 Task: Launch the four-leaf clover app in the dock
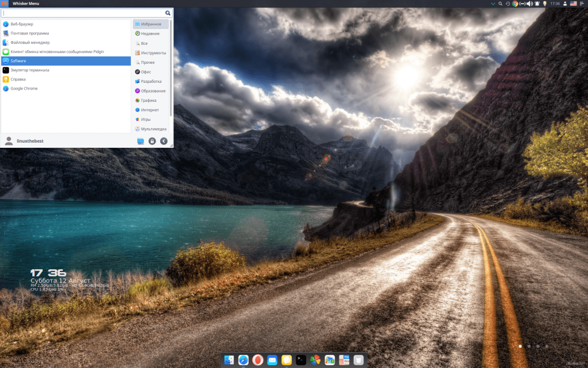click(315, 360)
